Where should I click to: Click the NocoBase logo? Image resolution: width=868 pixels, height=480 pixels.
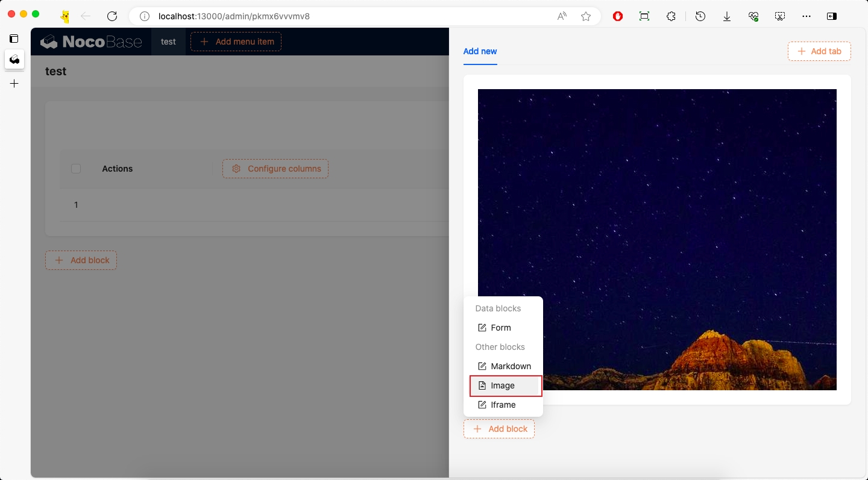[x=91, y=42]
